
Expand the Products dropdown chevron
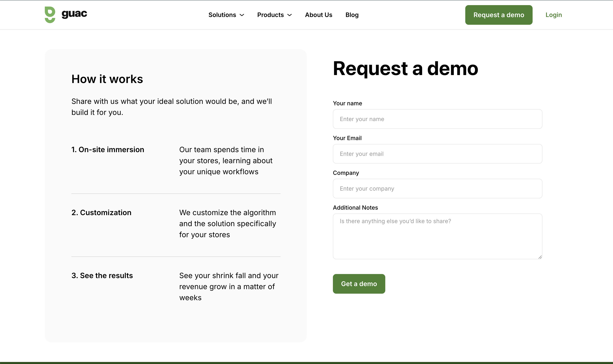(290, 15)
